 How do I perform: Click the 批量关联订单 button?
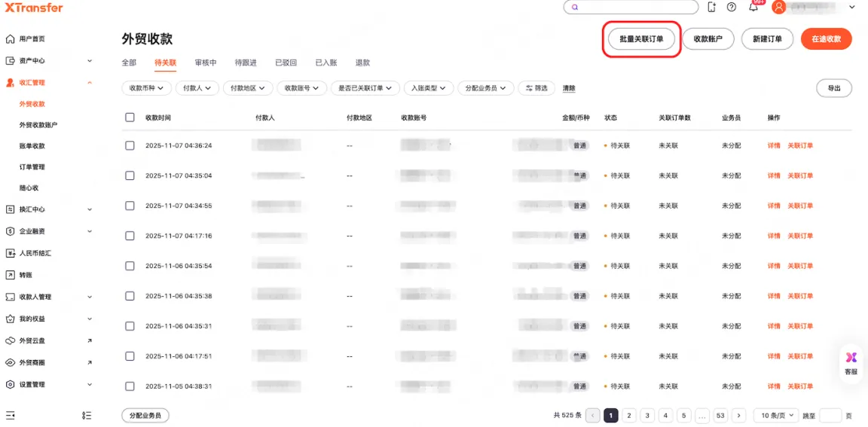pyautogui.click(x=642, y=38)
